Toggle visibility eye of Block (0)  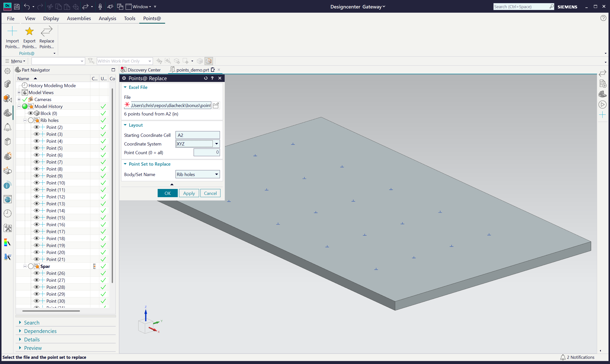[31, 113]
